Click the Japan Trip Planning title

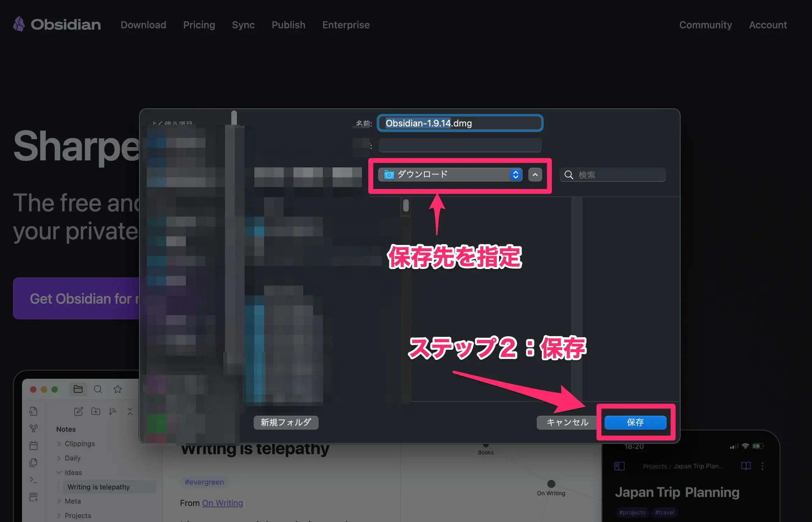(677, 492)
